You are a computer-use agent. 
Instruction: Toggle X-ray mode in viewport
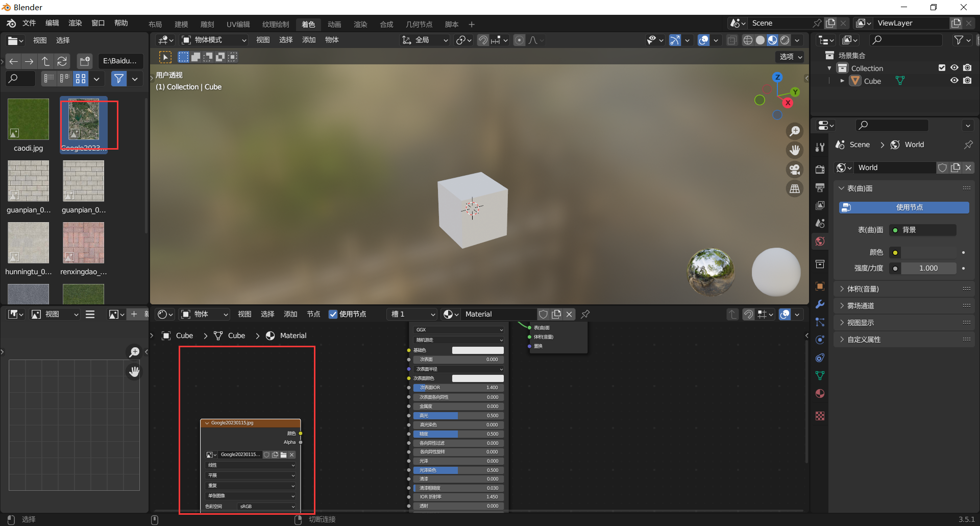point(732,40)
